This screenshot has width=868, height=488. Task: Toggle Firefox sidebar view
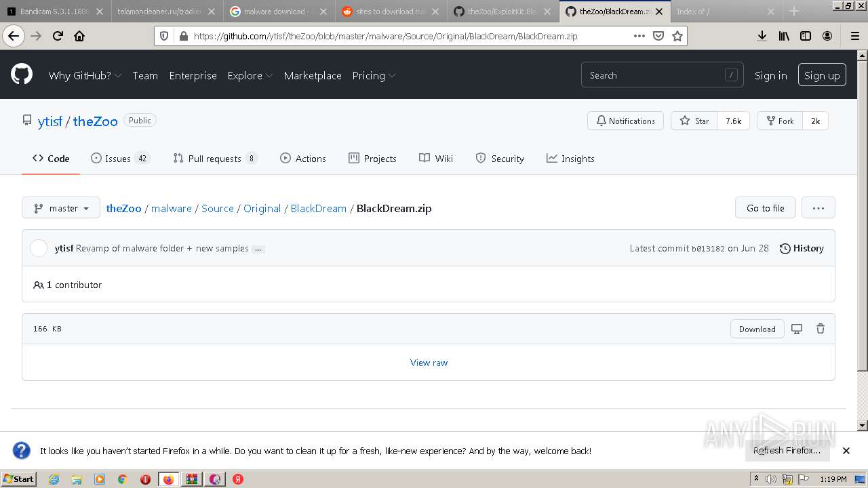(x=806, y=36)
